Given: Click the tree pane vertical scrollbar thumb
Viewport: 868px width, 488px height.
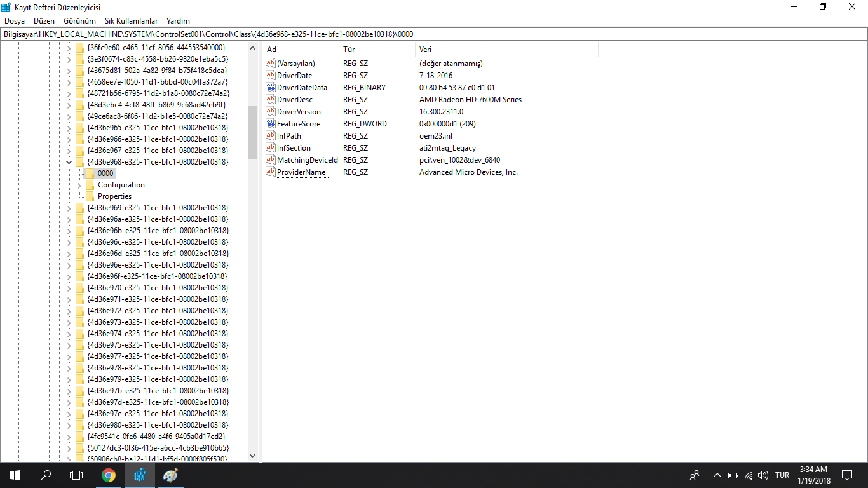Looking at the screenshot, I should (252, 132).
